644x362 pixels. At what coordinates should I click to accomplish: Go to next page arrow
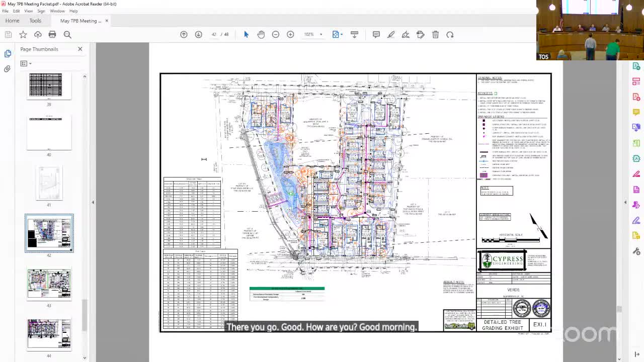click(198, 35)
